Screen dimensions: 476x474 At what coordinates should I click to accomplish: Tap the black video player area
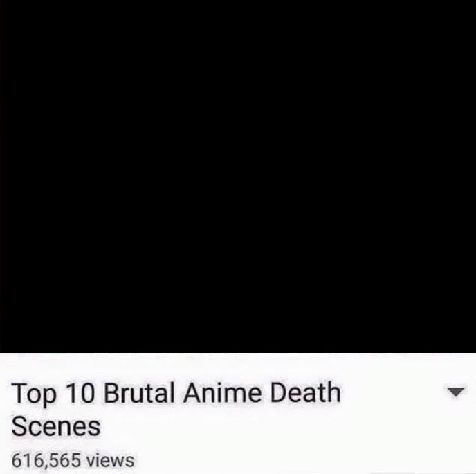pyautogui.click(x=238, y=176)
